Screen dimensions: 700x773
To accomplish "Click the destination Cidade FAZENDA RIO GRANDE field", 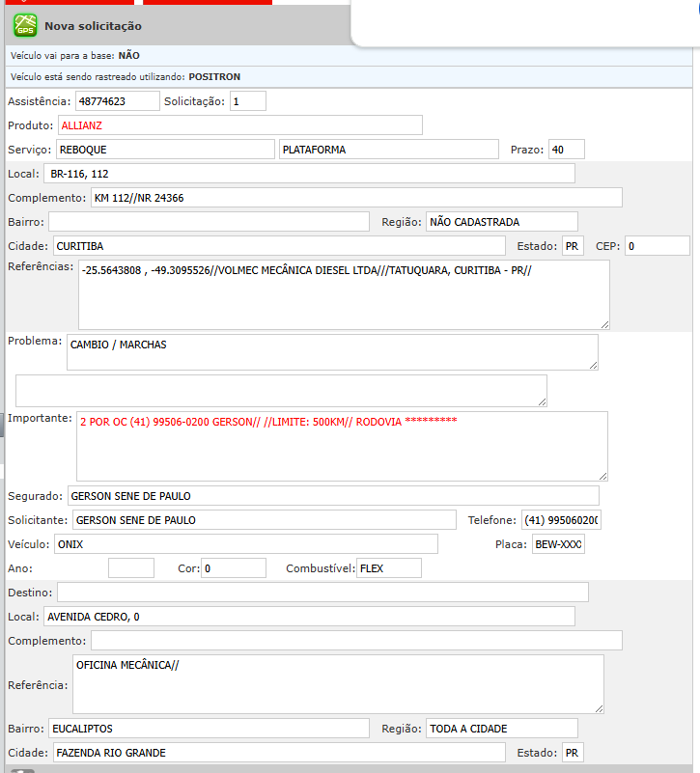I will click(x=278, y=752).
